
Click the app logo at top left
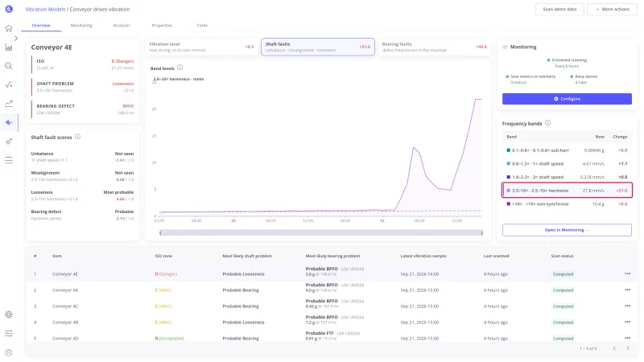[9, 9]
